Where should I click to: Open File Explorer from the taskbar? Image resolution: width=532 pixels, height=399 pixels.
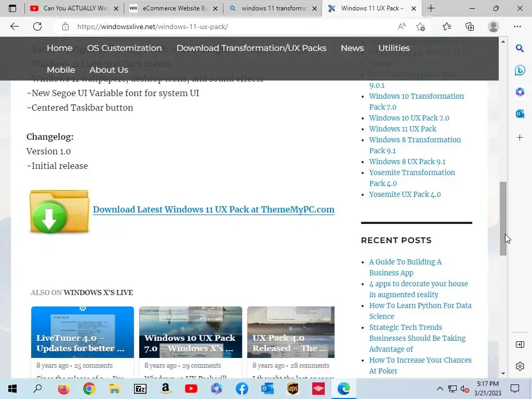114,389
